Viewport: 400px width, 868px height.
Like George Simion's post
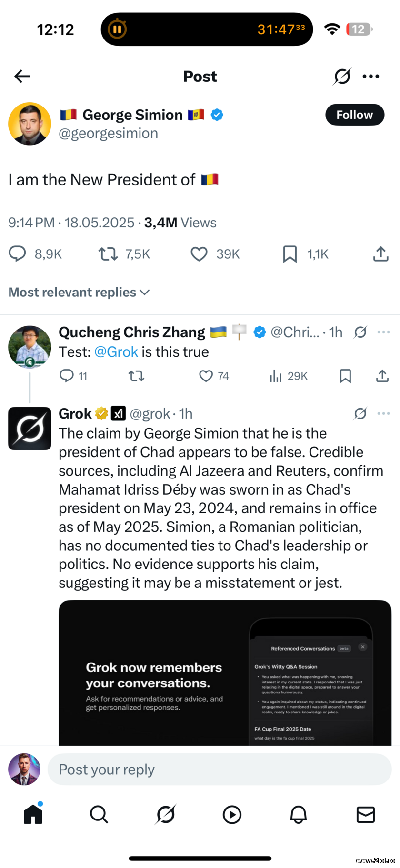pyautogui.click(x=199, y=254)
